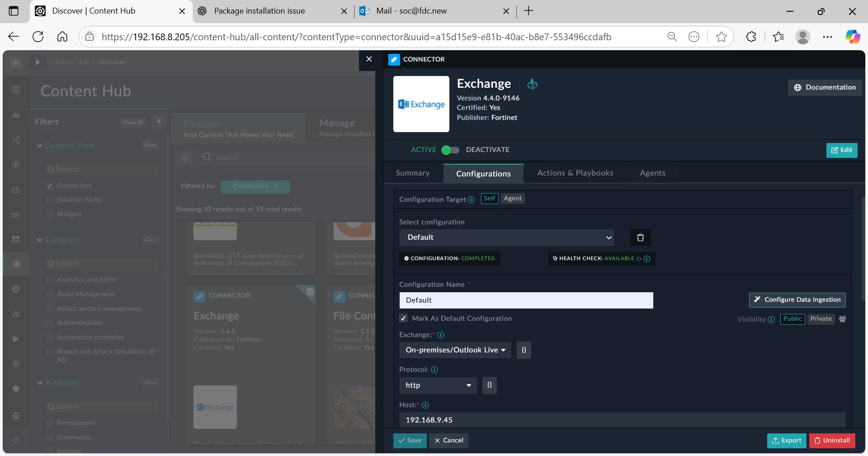Screen dimensions: 868x456
Task: Open the Exchange type dropdown
Action: click(x=455, y=350)
